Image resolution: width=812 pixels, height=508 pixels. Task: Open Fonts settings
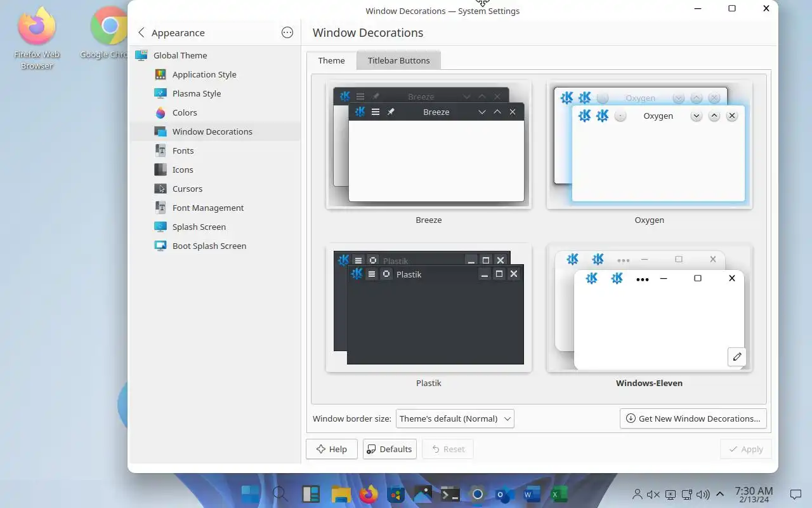[215, 150]
